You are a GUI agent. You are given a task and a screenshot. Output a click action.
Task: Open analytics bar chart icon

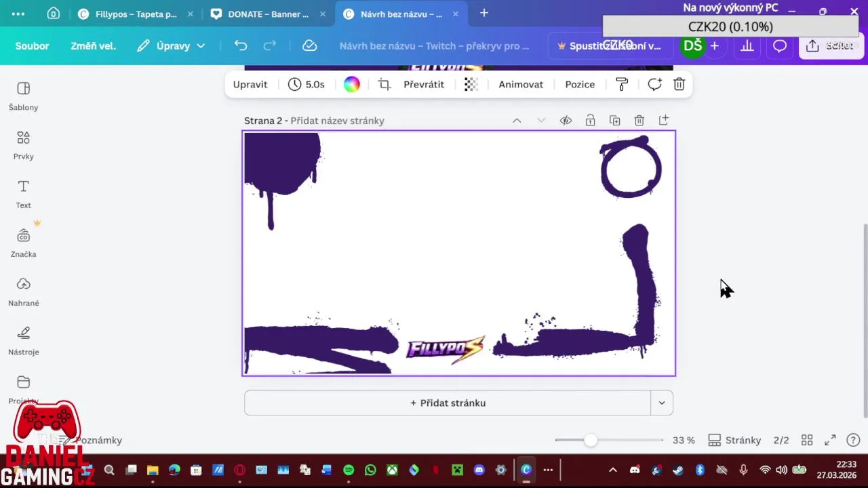[x=747, y=45]
